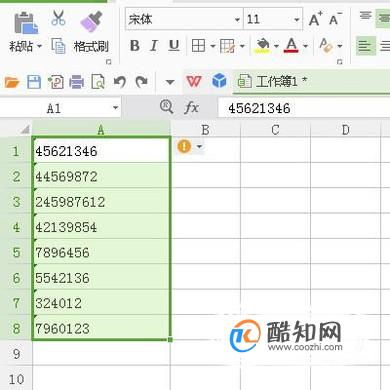Redo the last action
390x390 pixels.
[142, 82]
